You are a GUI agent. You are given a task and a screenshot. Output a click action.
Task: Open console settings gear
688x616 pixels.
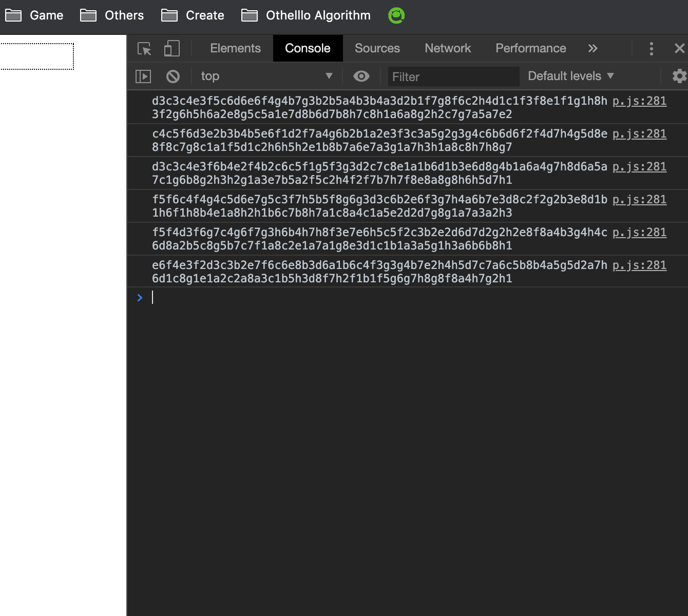tap(680, 76)
